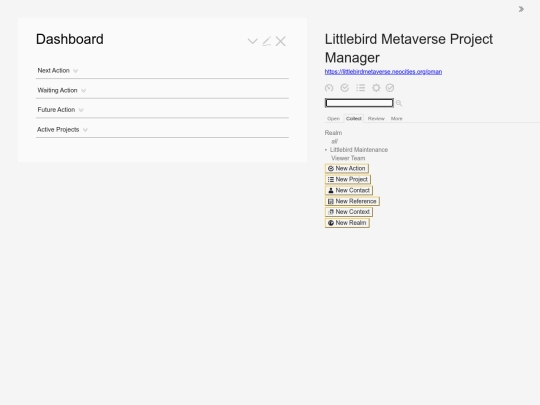Click the first circled checkmark icon beside gauge
Viewport: 540px width, 405px height.
pyautogui.click(x=344, y=88)
